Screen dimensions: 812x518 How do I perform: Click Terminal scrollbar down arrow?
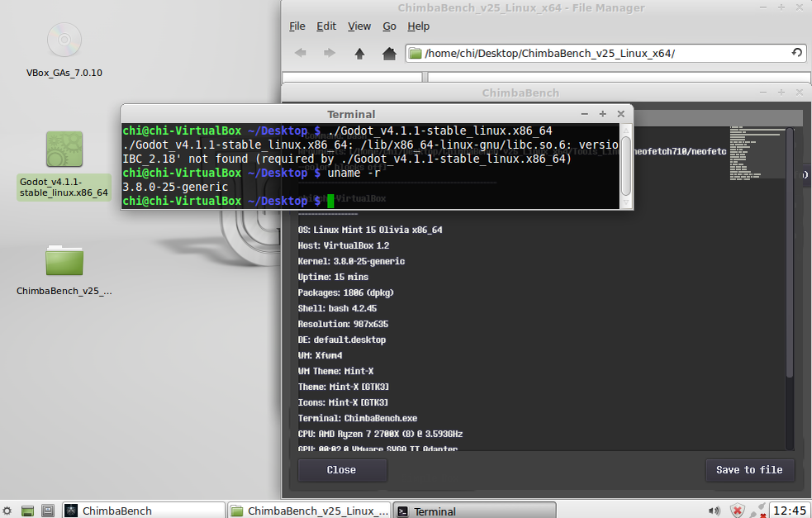tap(625, 202)
